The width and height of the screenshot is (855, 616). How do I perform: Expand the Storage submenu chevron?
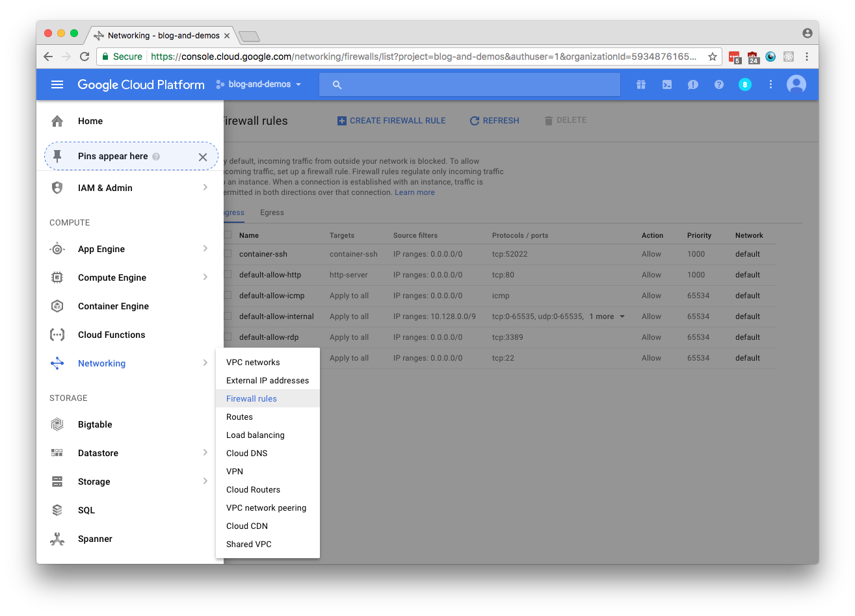205,481
